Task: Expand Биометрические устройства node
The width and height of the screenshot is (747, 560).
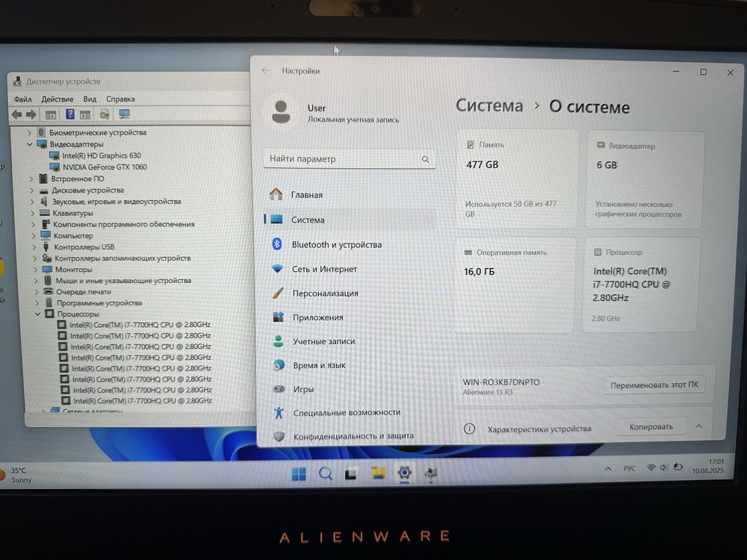Action: (29, 133)
